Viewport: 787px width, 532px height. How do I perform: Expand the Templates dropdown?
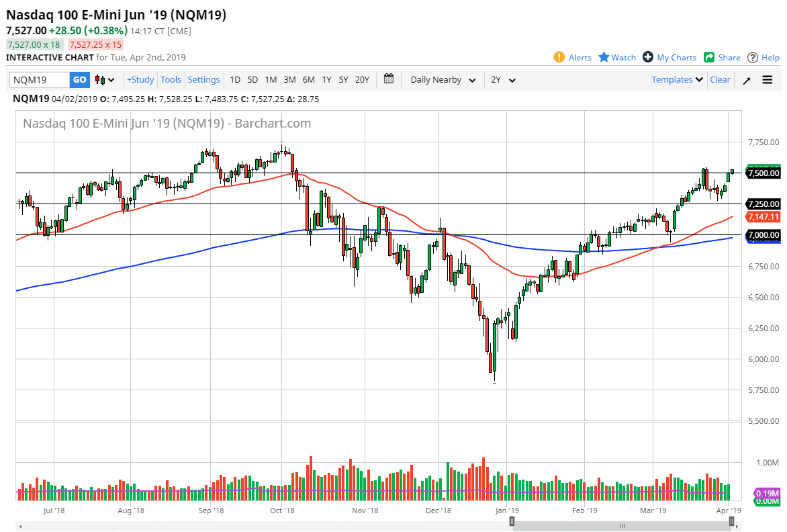676,79
